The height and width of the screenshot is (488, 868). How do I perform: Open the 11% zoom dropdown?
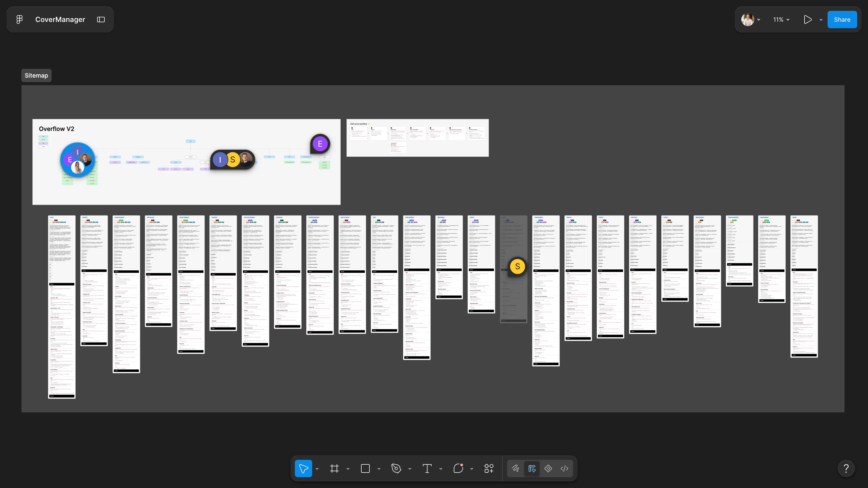pyautogui.click(x=781, y=20)
